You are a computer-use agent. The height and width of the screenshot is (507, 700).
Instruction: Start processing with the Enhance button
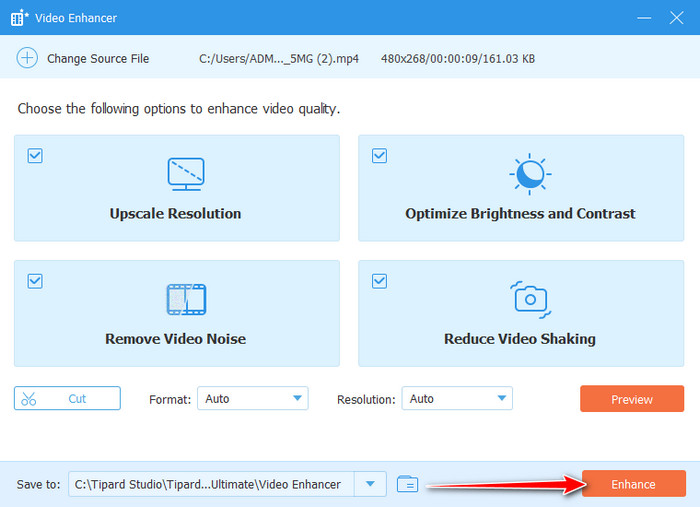[633, 483]
